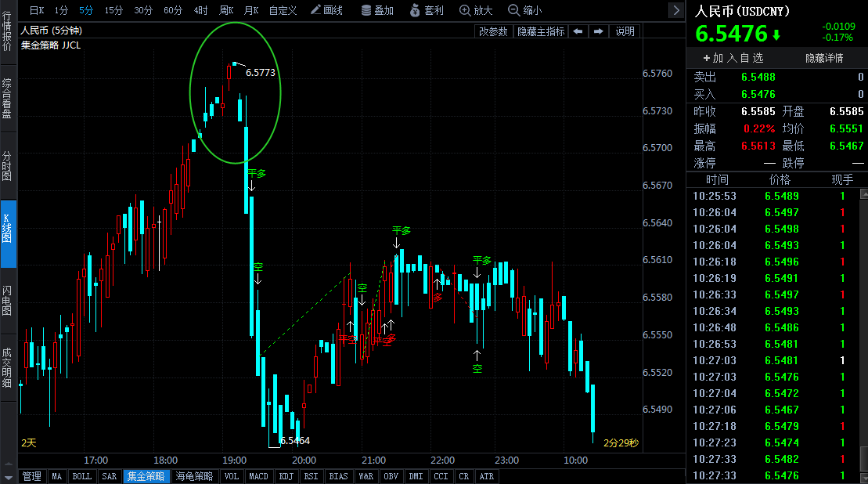
Task: Select the BIAS indicator
Action: coord(338,476)
